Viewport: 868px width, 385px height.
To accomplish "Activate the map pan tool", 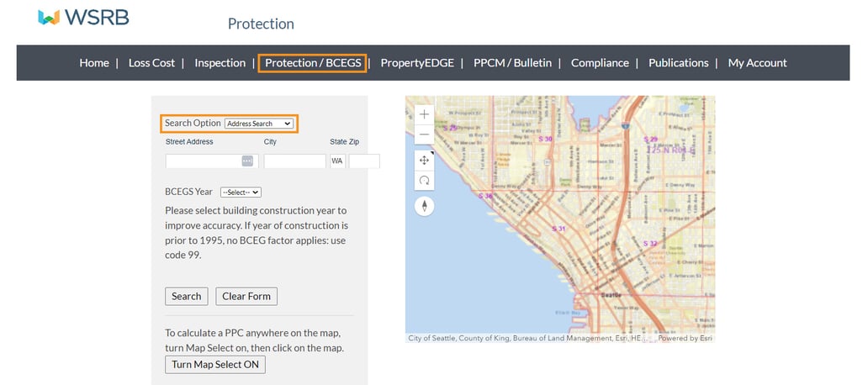I will (425, 160).
